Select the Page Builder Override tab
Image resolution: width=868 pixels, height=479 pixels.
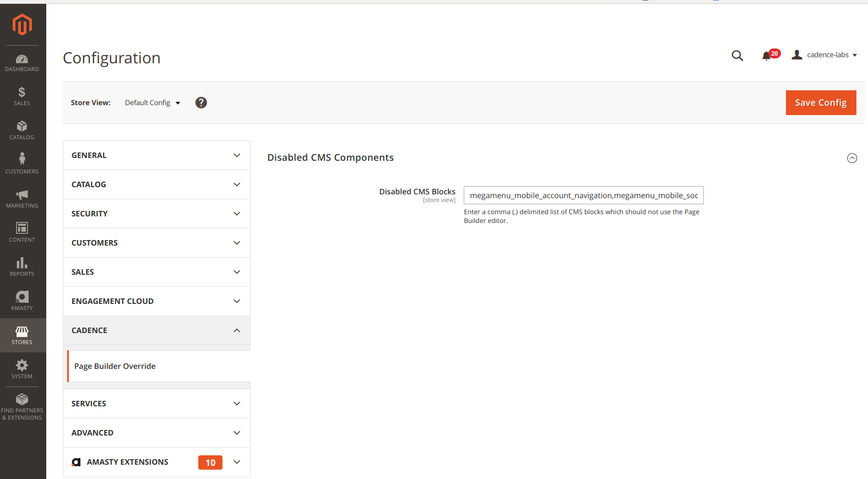[x=115, y=366]
